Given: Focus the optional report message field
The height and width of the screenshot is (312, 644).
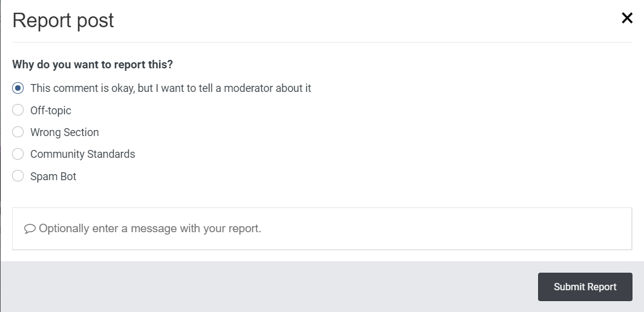Looking at the screenshot, I should point(322,229).
